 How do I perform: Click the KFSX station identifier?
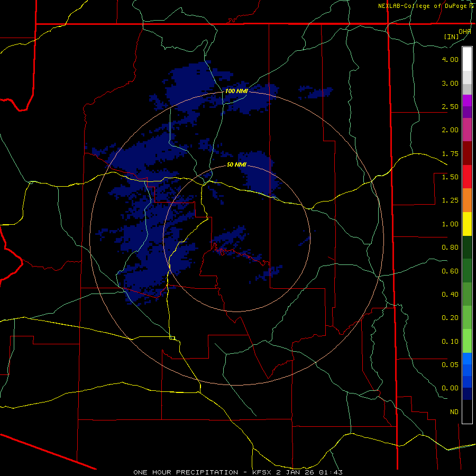click(x=262, y=472)
